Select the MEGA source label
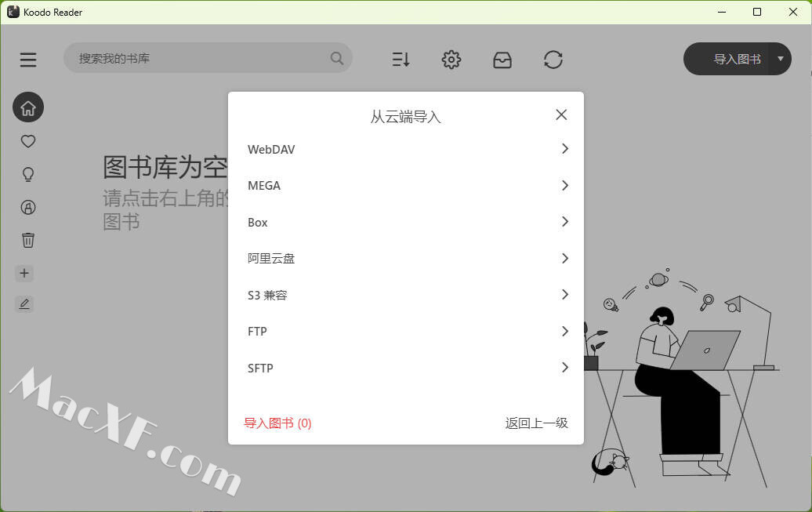Image resolution: width=812 pixels, height=512 pixels. click(264, 186)
